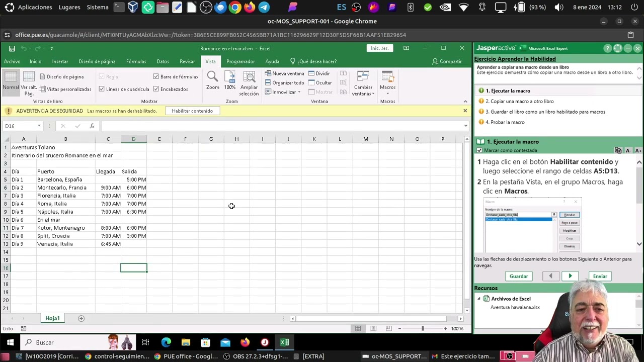Toggle Líneas de cuadrícula checkbox
644x362 pixels.
click(102, 89)
